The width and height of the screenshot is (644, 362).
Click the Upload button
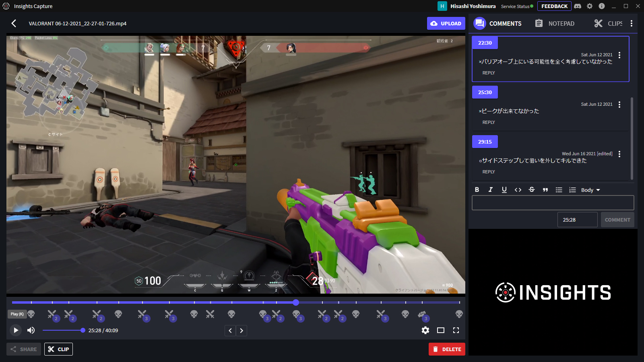click(446, 23)
